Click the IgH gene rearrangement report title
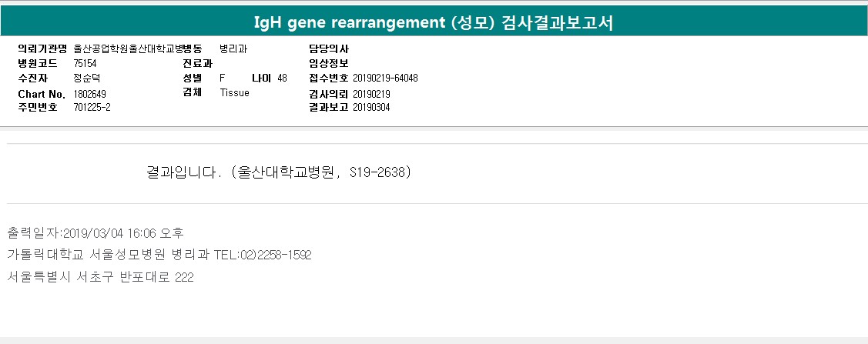868x344 pixels. [x=434, y=22]
